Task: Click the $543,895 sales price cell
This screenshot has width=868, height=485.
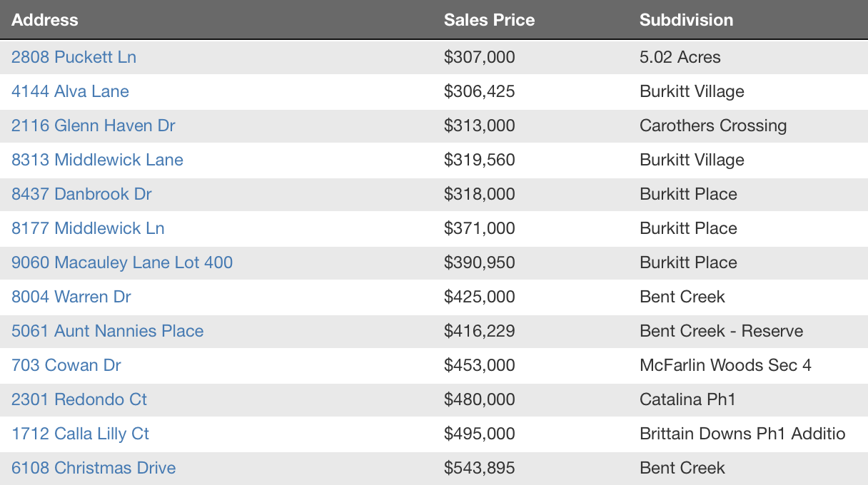Action: [479, 468]
